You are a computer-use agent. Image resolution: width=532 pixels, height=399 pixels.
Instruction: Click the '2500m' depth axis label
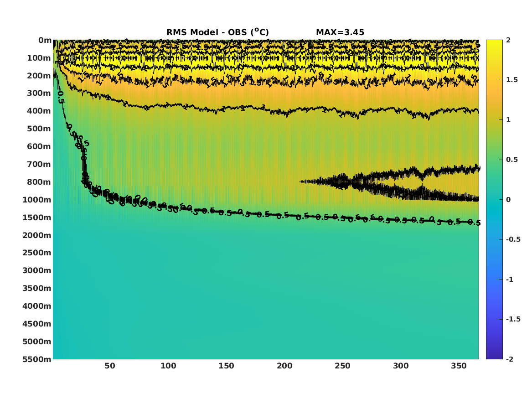click(x=37, y=253)
